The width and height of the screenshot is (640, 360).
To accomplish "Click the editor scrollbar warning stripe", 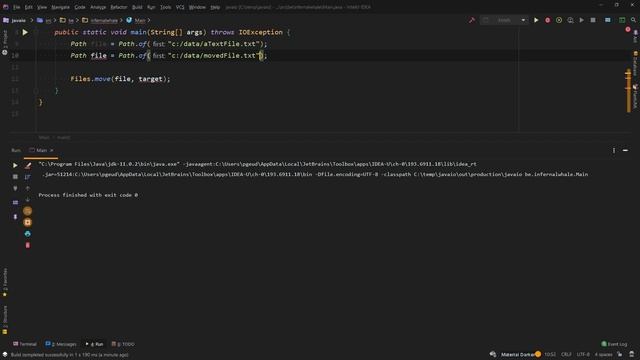I will (x=629, y=90).
